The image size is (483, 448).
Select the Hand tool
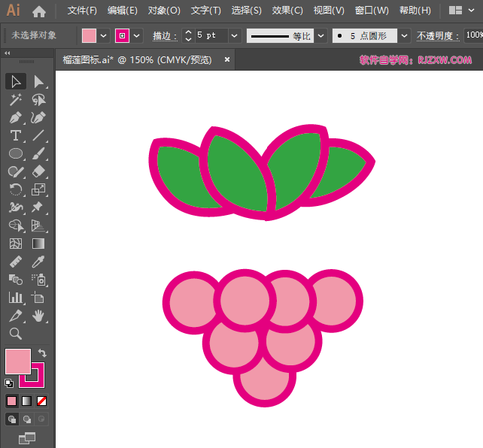(38, 316)
